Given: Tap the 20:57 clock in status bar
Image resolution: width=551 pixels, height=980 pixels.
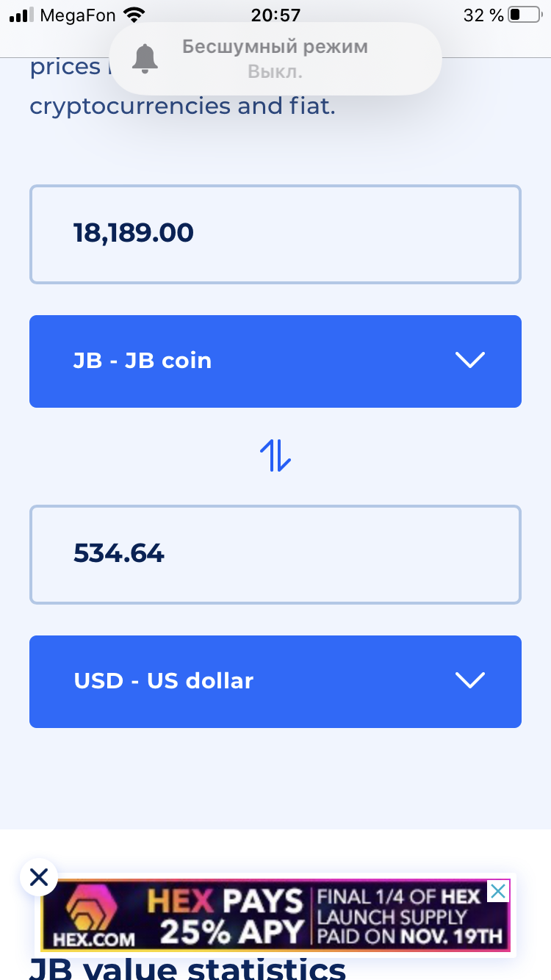Looking at the screenshot, I should point(275,15).
